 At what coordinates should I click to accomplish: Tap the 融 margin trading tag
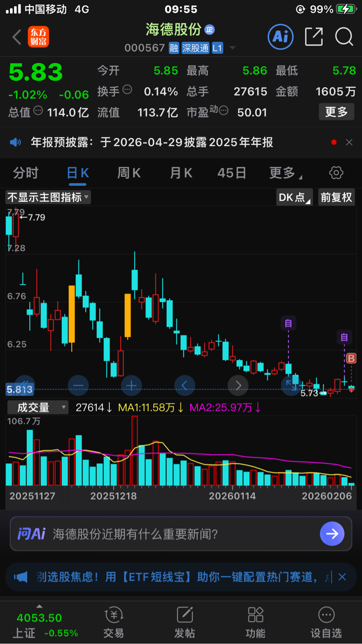[174, 48]
